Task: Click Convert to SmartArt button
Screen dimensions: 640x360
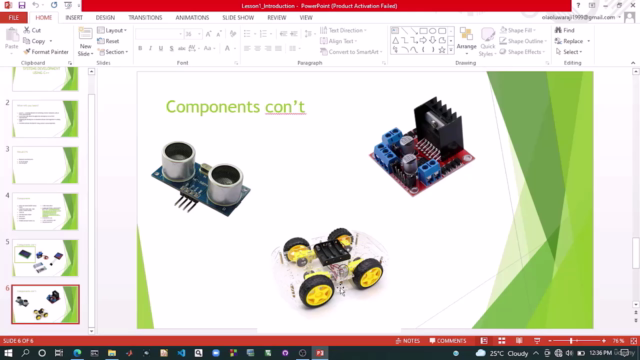Action: pos(351,52)
